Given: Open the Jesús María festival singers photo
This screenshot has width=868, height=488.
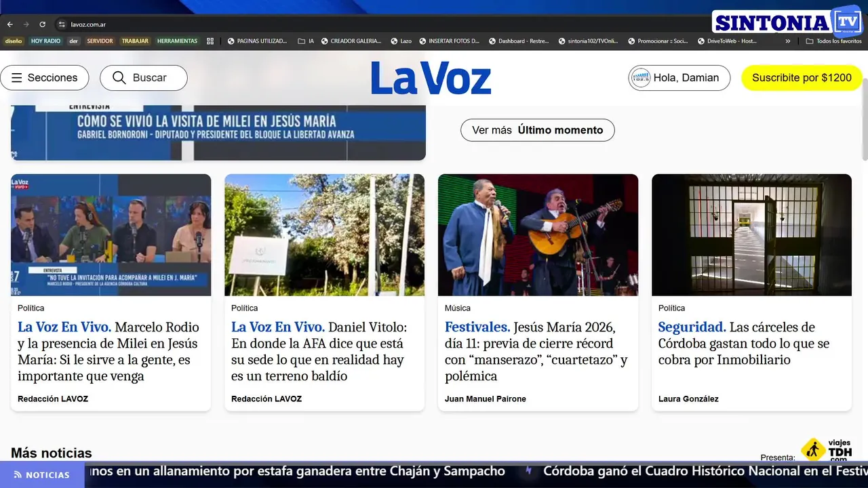Looking at the screenshot, I should [x=538, y=235].
